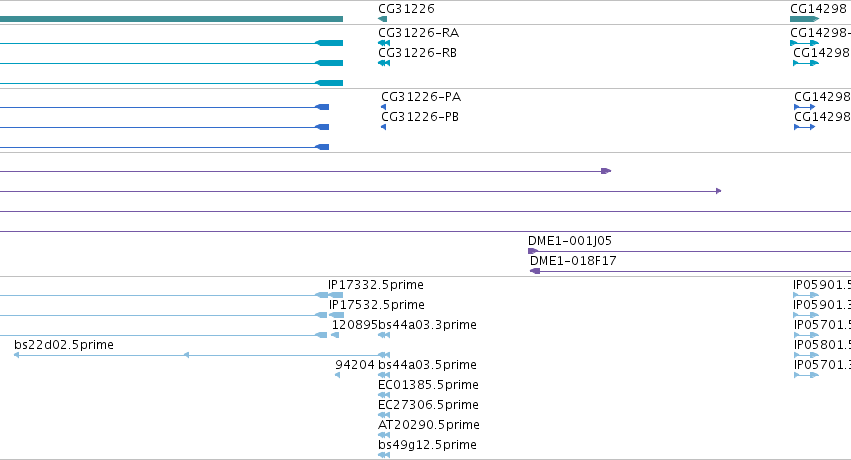Select the bs22d02.5prime long EST line
This screenshot has height=460, width=851.
202,355
